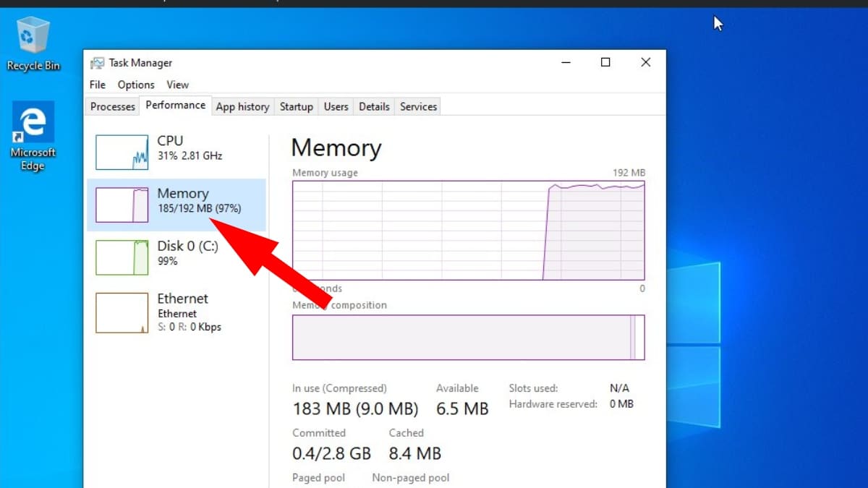Switch to the App history tab

tap(242, 106)
